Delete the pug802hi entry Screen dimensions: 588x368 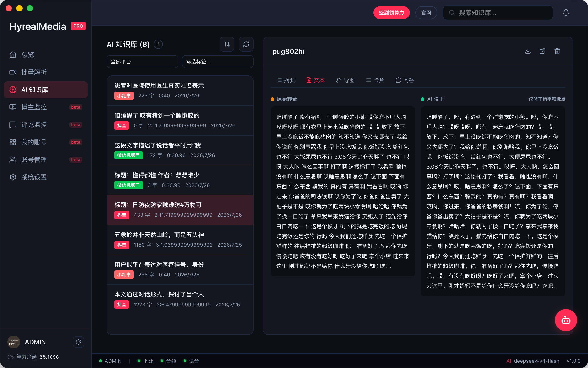point(557,51)
